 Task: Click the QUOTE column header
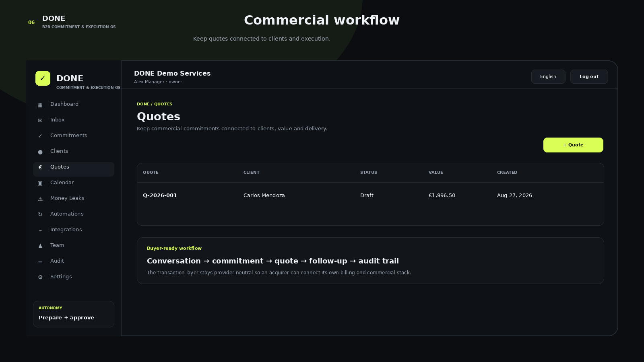pyautogui.click(x=151, y=173)
